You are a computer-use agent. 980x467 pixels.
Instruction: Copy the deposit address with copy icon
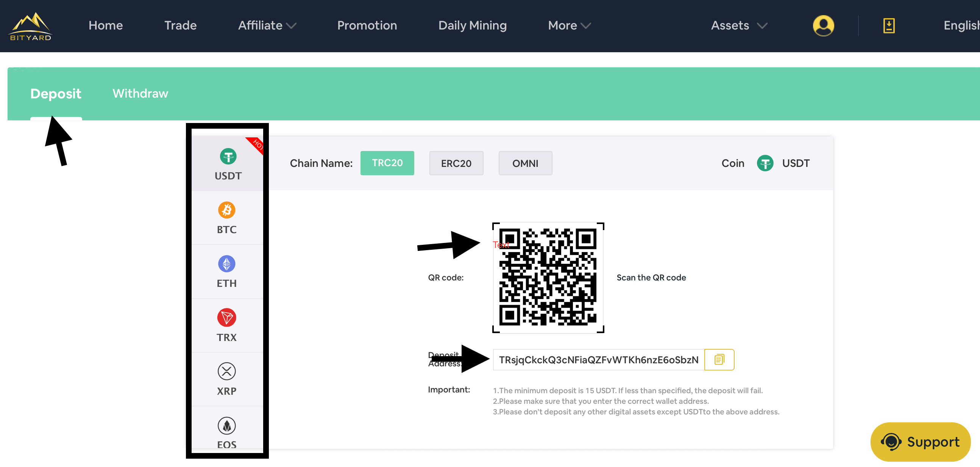[719, 360]
